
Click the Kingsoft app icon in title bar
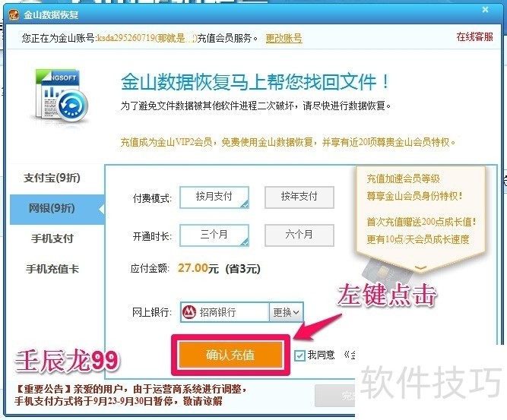point(14,15)
